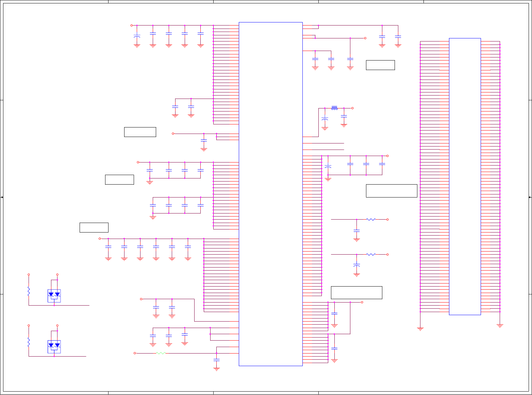Click the lower dual-diode package symbol
The height and width of the screenshot is (395, 532).
point(54,347)
